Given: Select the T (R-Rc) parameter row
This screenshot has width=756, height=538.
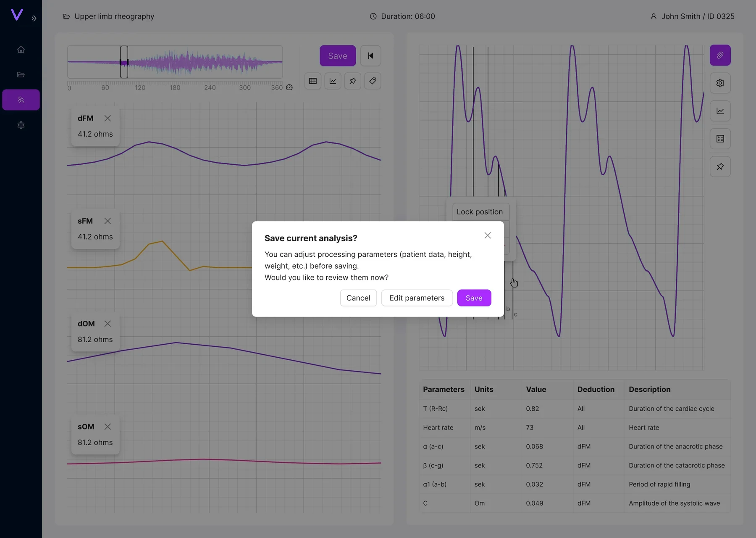Looking at the screenshot, I should tap(575, 409).
